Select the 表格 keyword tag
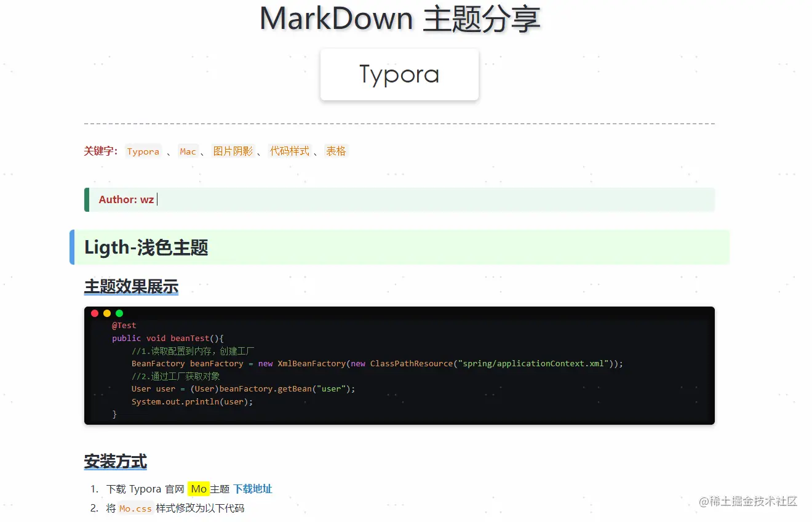The width and height of the screenshot is (812, 522). point(336,151)
